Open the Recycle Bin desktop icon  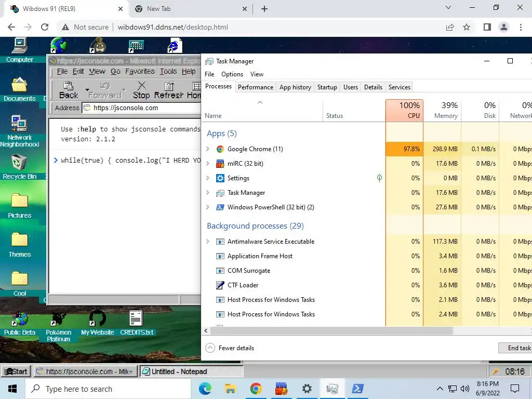pos(19,167)
